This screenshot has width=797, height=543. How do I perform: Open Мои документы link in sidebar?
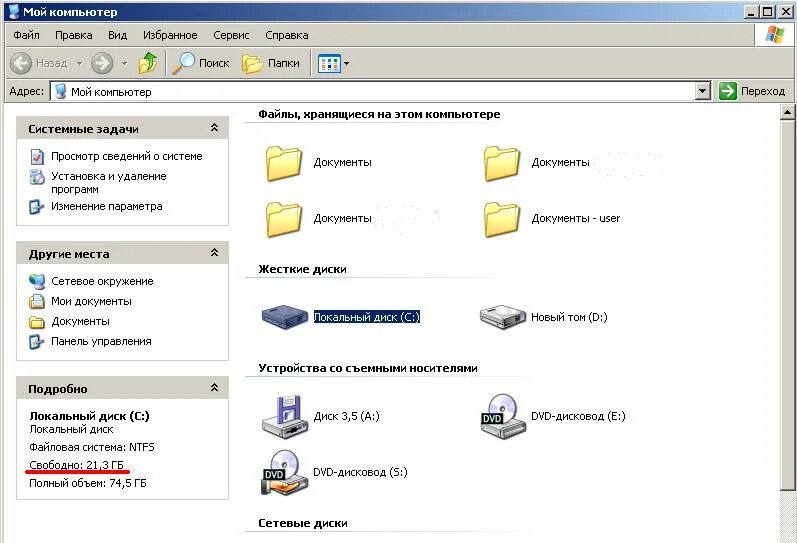coord(91,301)
